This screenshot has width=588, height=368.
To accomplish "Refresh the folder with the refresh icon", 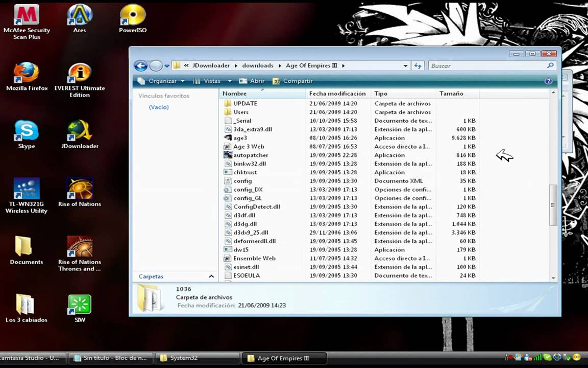I will point(418,66).
